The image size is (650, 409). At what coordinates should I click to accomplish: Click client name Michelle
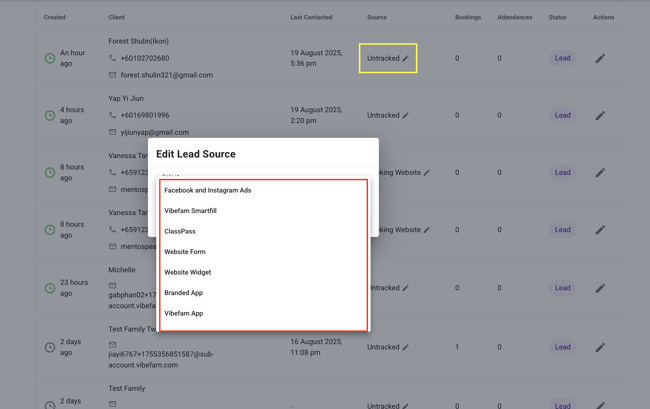[x=122, y=270]
